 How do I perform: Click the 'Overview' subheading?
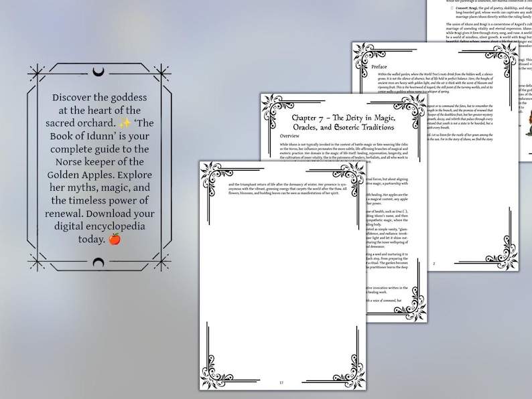point(289,136)
